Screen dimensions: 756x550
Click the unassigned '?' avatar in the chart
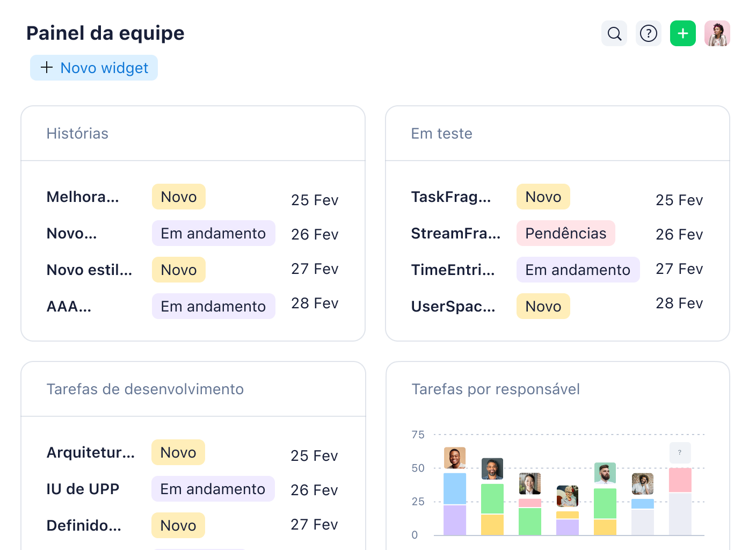tap(680, 453)
